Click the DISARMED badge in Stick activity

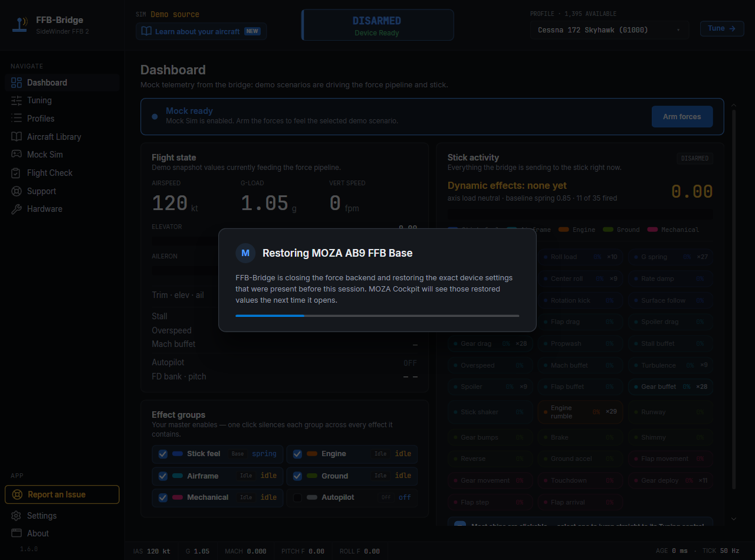(695, 158)
